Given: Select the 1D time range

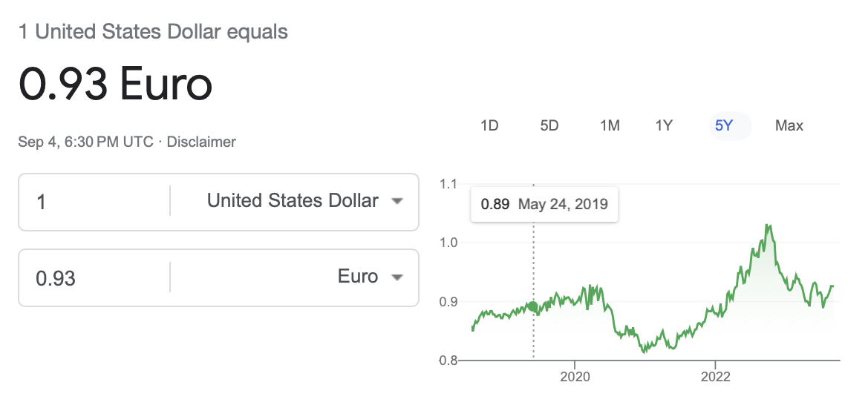Looking at the screenshot, I should (x=489, y=125).
